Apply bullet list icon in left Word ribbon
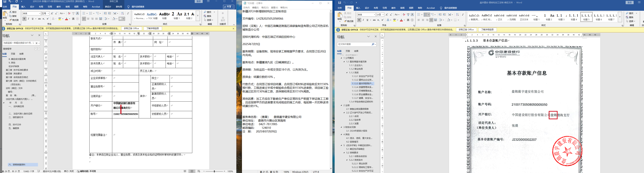This screenshot has height=173, width=644. tap(84, 13)
